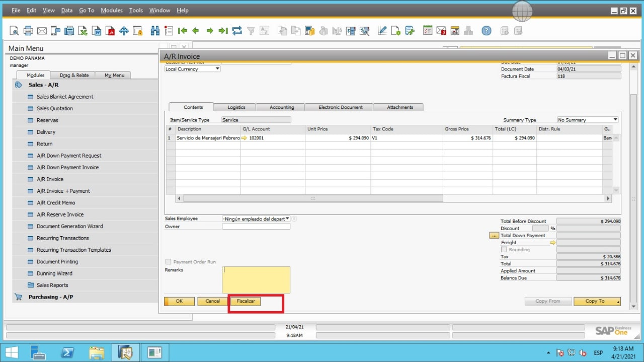Open Drag & Relate tab
644x362 pixels.
tap(74, 75)
